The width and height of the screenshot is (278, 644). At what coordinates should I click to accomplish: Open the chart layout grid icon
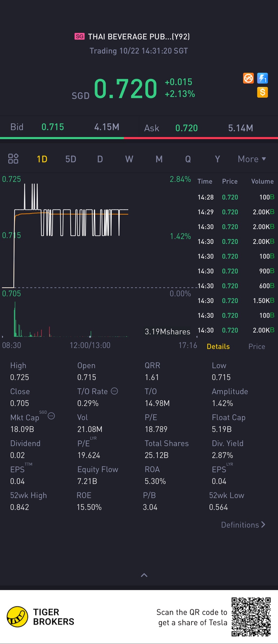(x=13, y=158)
